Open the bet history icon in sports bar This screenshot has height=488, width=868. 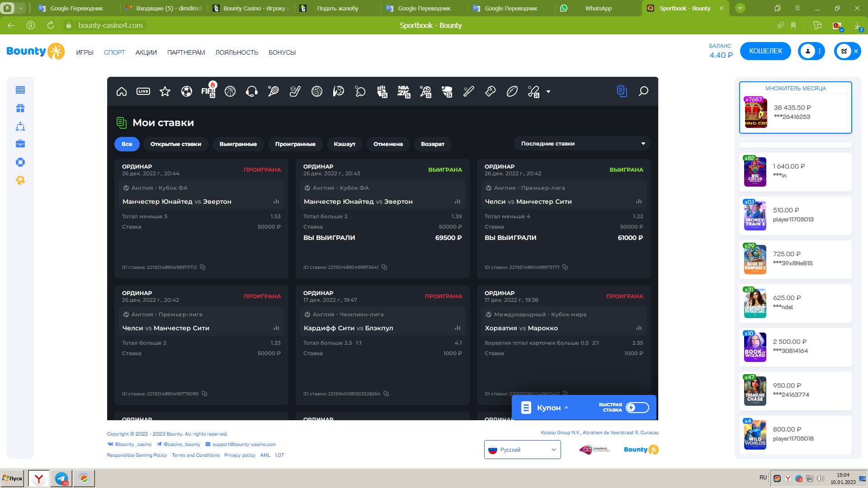pos(622,91)
